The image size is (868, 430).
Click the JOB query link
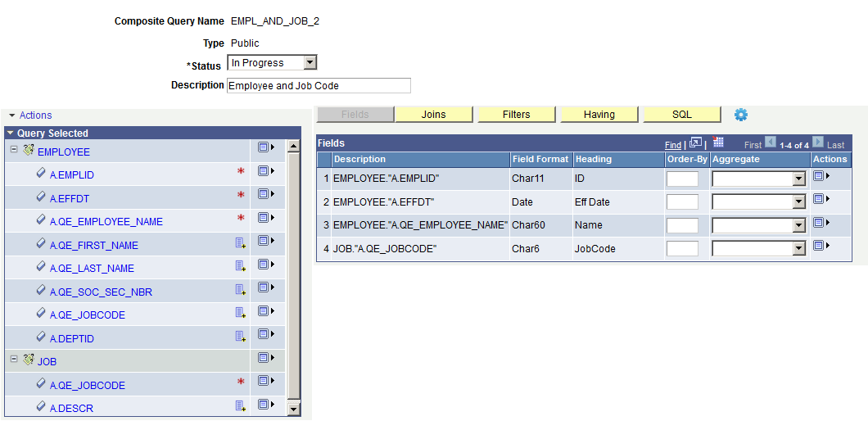point(47,362)
